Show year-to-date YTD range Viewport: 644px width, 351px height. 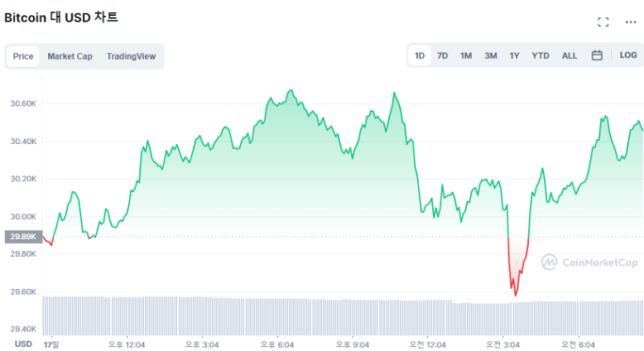point(540,56)
